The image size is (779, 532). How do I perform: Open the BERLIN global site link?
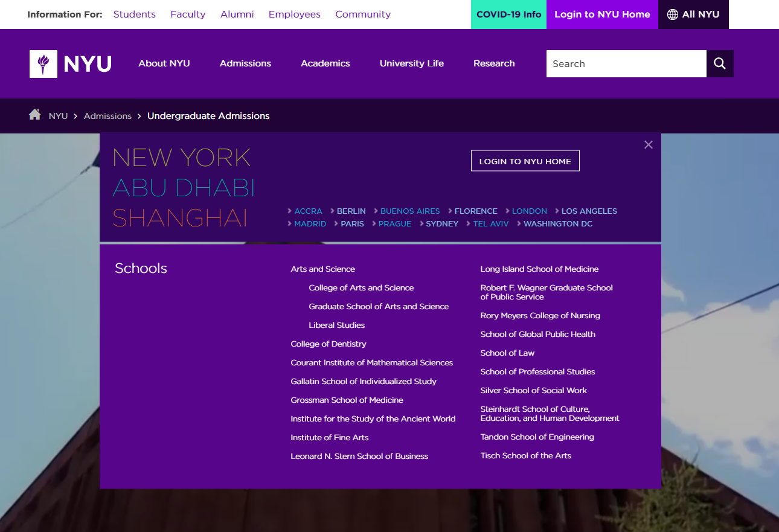click(x=351, y=211)
